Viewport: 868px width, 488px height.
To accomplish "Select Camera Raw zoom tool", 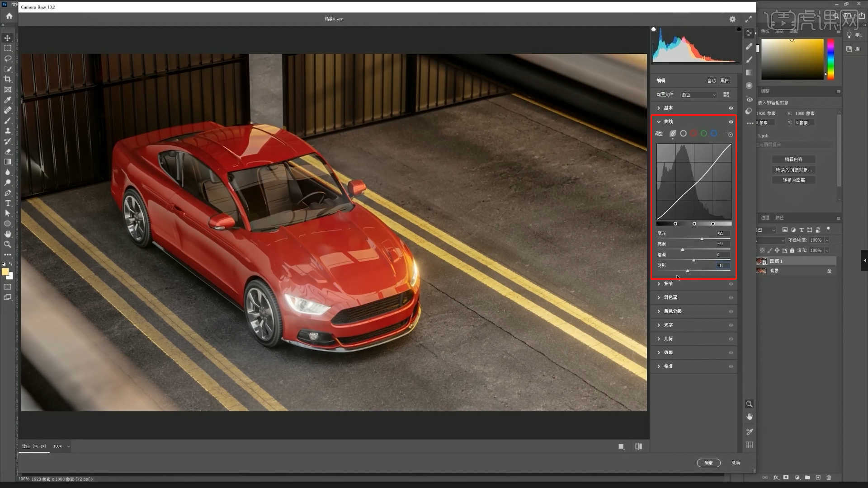I will point(749,404).
